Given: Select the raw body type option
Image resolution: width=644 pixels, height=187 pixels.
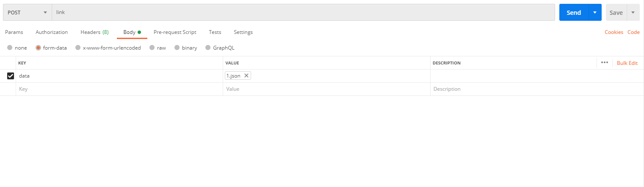Looking at the screenshot, I should (152, 48).
